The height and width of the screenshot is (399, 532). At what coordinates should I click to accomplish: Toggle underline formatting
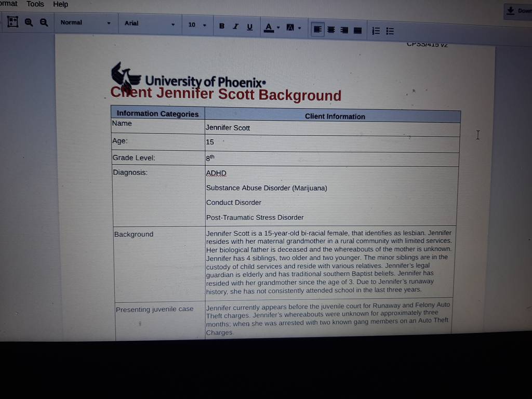[x=250, y=27]
